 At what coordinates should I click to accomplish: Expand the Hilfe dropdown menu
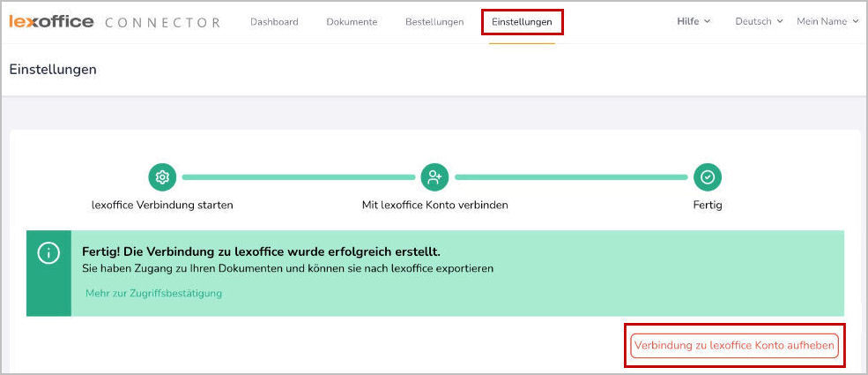click(694, 21)
